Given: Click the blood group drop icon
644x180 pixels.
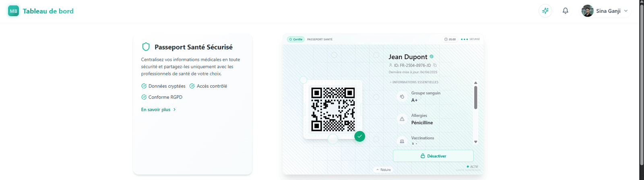Looking at the screenshot, I should click(x=402, y=97).
